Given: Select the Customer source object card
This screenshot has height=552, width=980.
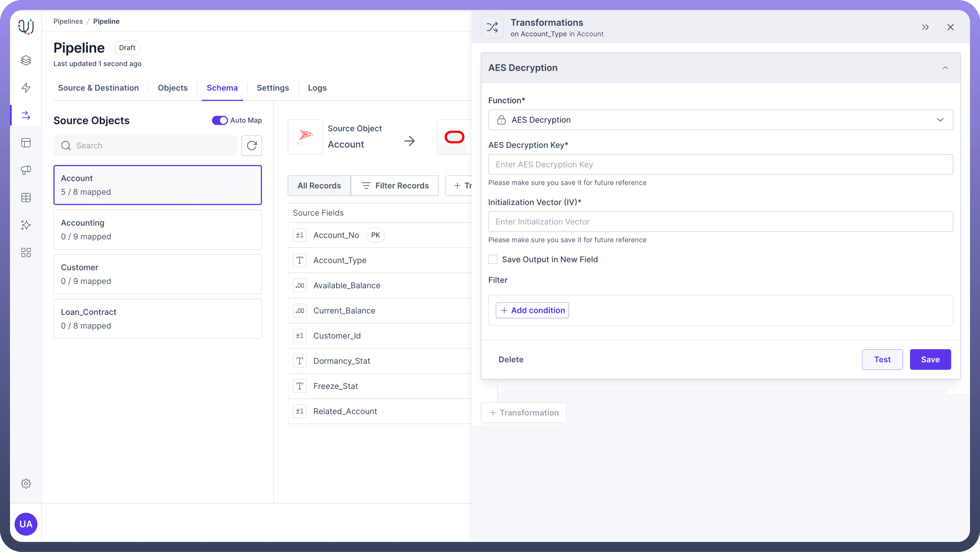Looking at the screenshot, I should [x=157, y=274].
